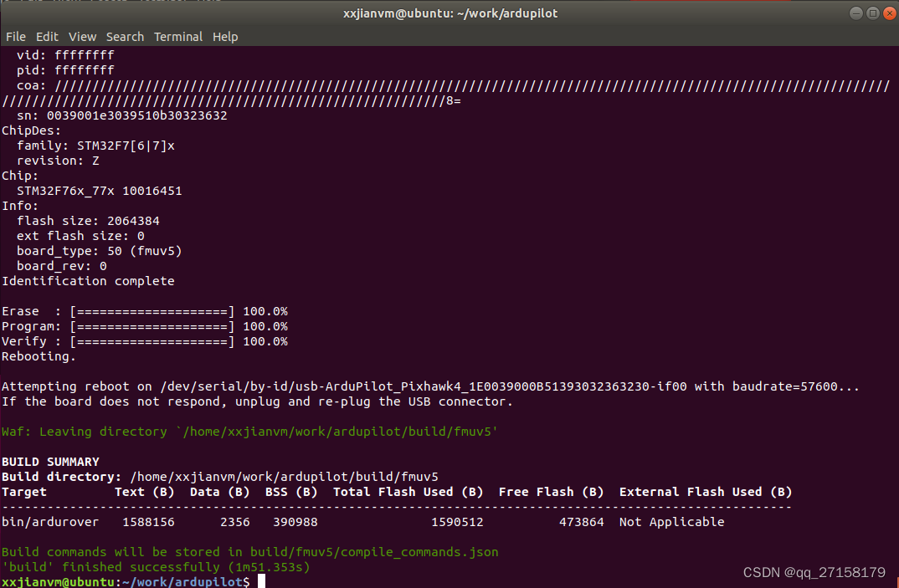Click the Text size value 1588156
The image size is (899, 588).
(x=148, y=522)
